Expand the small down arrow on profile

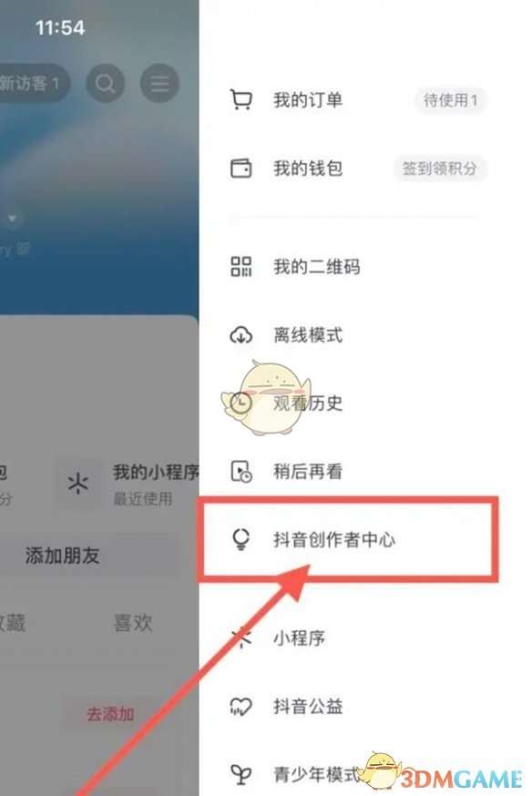pos(13,219)
